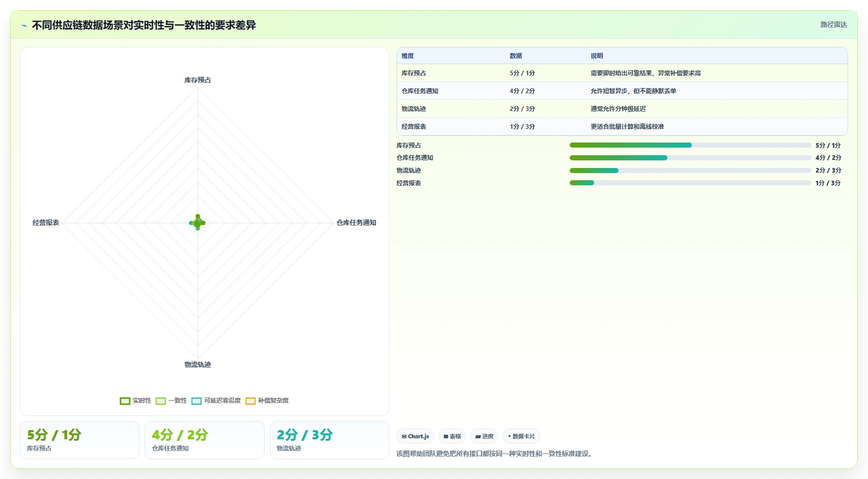Click the table value 5分 / 1分

[522, 73]
